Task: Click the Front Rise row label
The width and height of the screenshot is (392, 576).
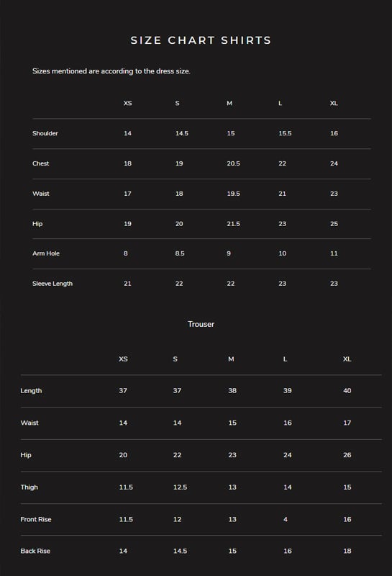Action: [36, 519]
